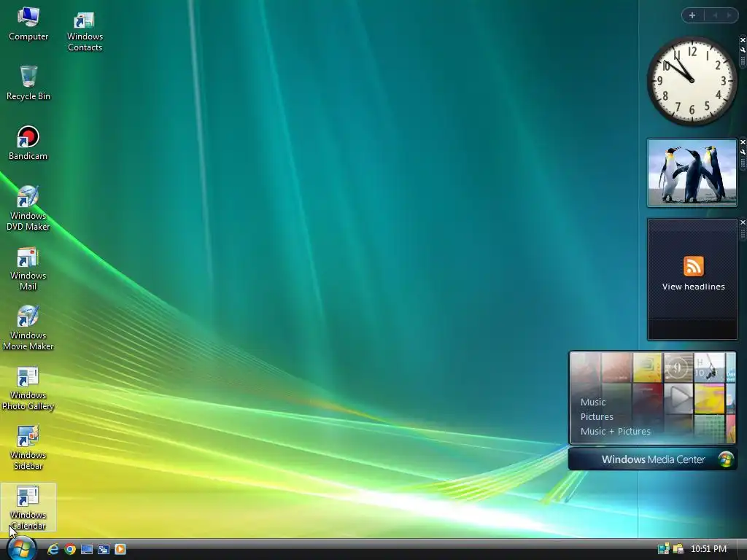Go to previous sidebar gadgets page arrow
The image size is (747, 560).
point(715,15)
